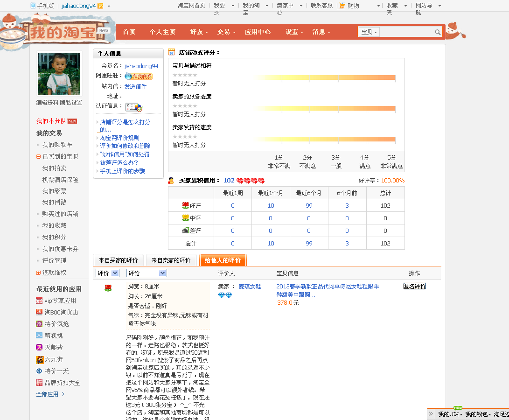The image size is (509, 420).
Task: Open 我的购物车 in sidebar
Action: click(57, 145)
